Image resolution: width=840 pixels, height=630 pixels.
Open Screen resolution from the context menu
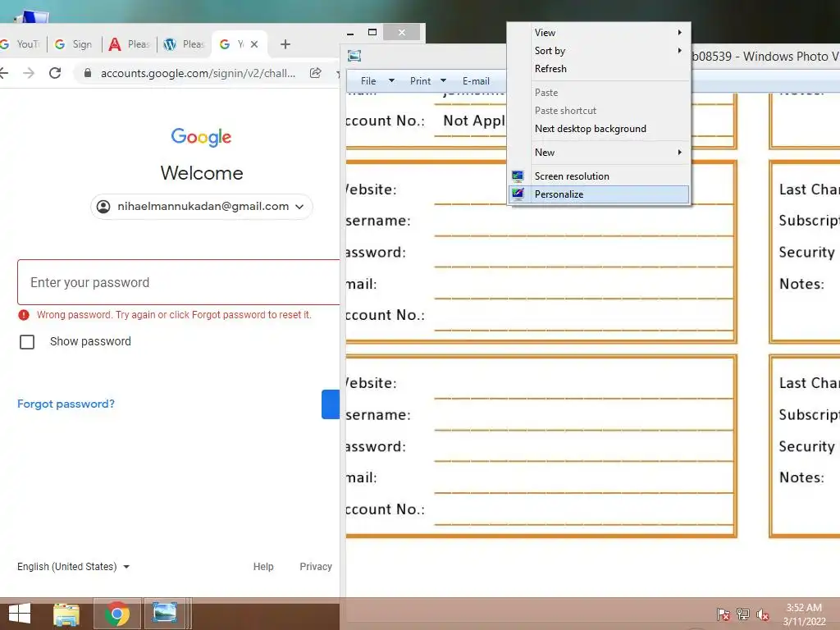(599, 176)
